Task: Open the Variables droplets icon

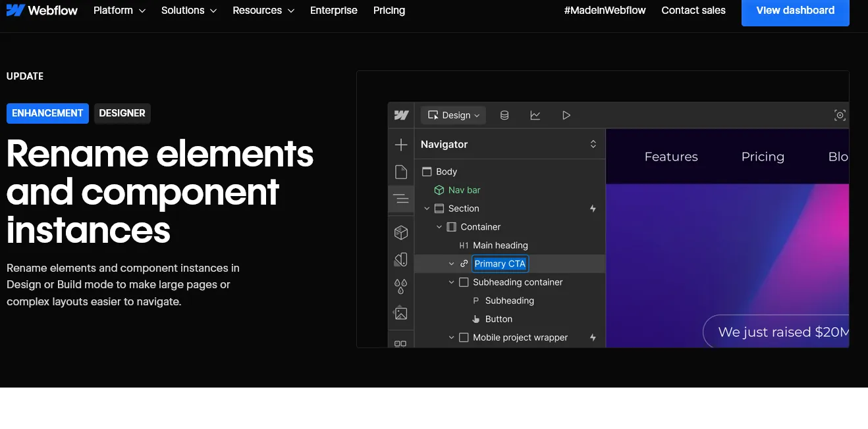Action: pyautogui.click(x=401, y=286)
